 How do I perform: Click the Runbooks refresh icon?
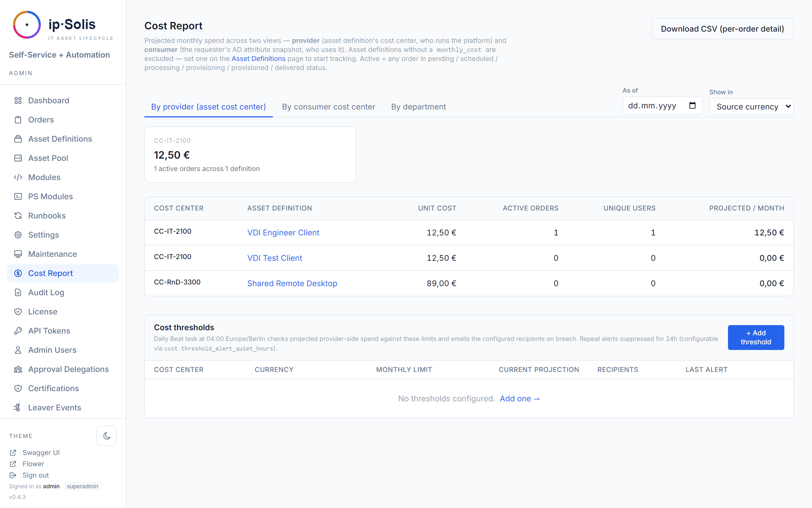pyautogui.click(x=18, y=215)
